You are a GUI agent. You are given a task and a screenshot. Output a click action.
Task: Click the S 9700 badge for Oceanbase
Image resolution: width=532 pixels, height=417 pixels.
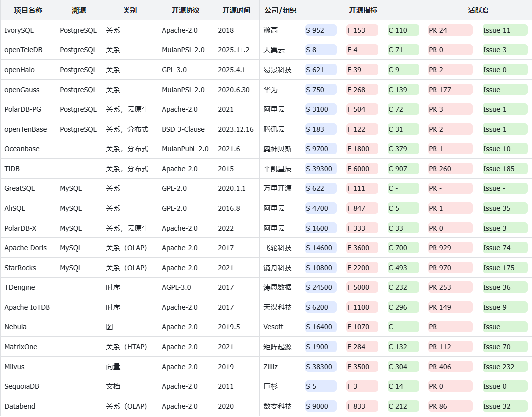(x=321, y=149)
